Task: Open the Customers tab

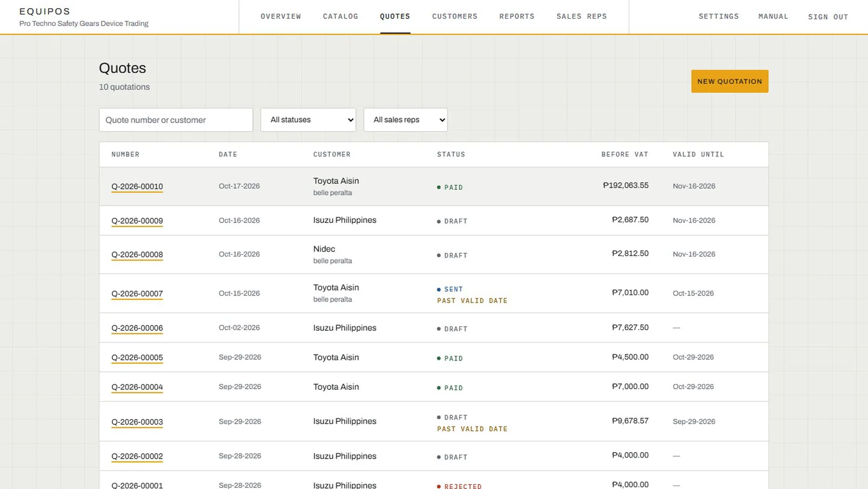Action: click(455, 16)
